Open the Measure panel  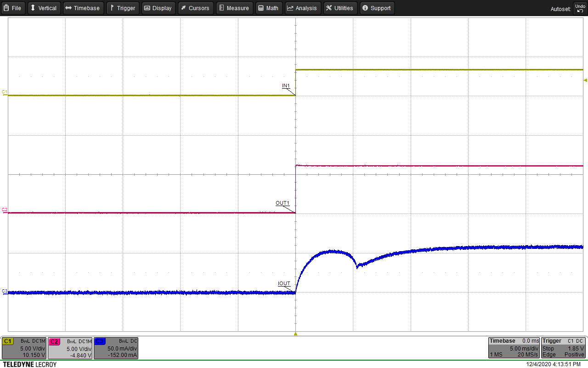pos(234,8)
